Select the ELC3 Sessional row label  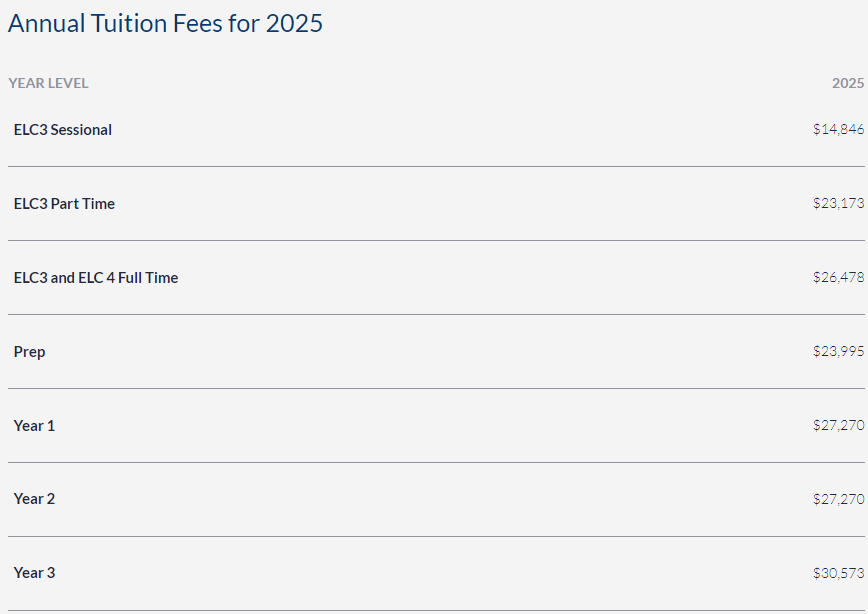click(63, 130)
